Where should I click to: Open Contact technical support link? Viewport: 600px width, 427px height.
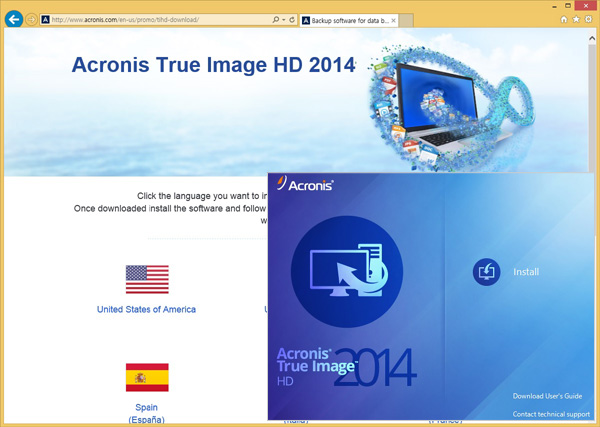coord(551,414)
